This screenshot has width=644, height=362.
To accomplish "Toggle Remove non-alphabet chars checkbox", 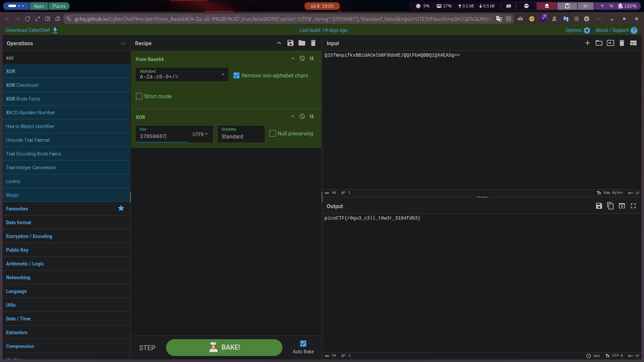I will click(x=236, y=76).
